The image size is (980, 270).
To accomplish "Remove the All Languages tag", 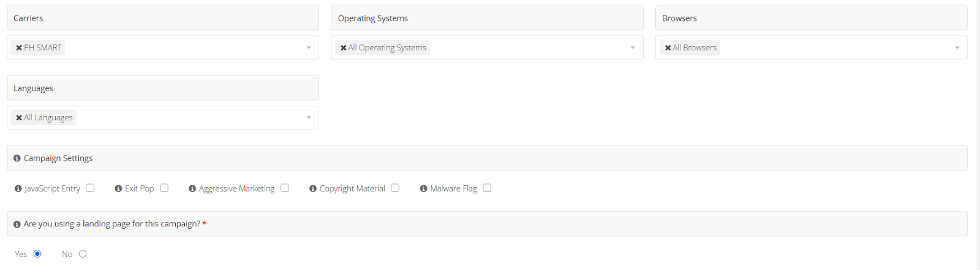I will [x=19, y=118].
